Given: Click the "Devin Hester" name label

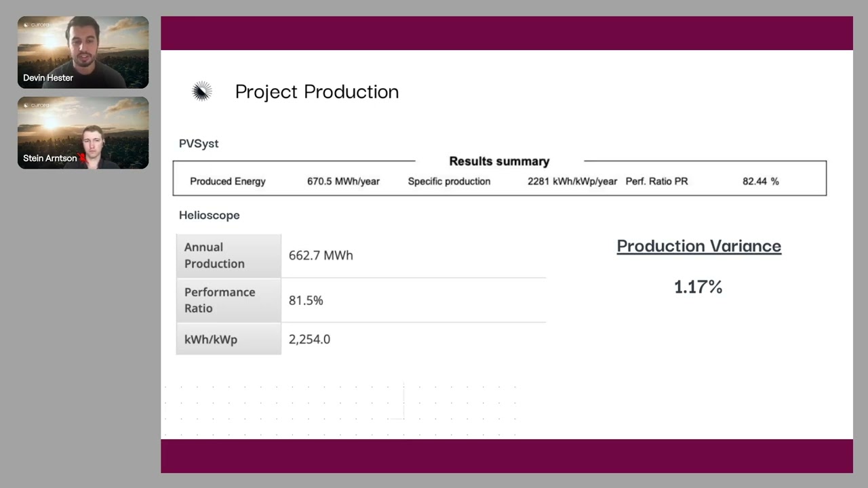Looking at the screenshot, I should click(48, 78).
